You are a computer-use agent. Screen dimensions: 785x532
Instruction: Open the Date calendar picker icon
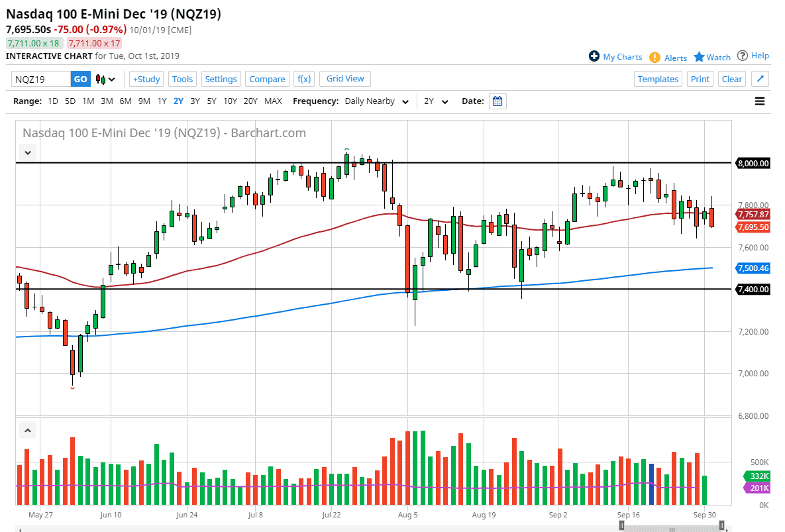(496, 101)
